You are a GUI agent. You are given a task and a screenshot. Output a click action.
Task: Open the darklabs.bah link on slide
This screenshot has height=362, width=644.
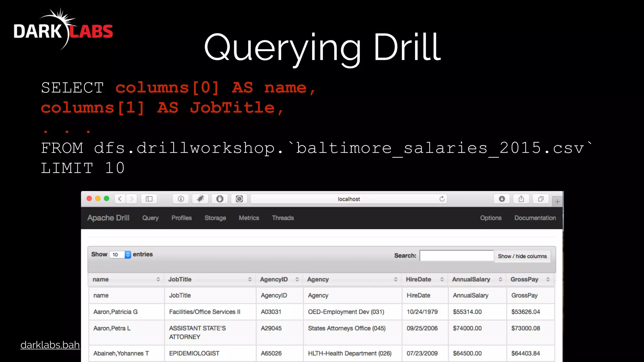[x=50, y=345]
